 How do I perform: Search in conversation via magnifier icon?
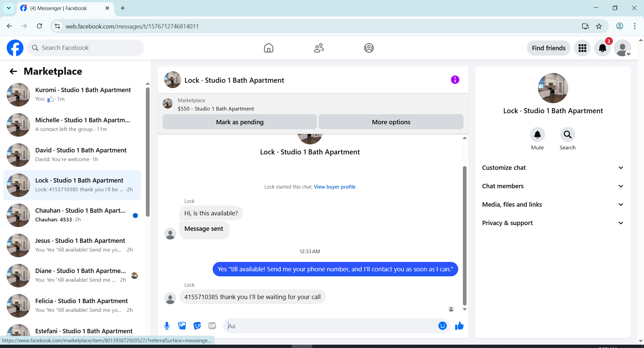click(x=568, y=135)
